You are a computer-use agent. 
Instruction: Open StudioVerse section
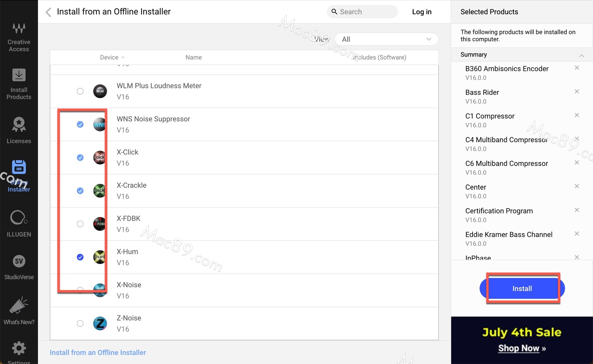click(x=19, y=267)
